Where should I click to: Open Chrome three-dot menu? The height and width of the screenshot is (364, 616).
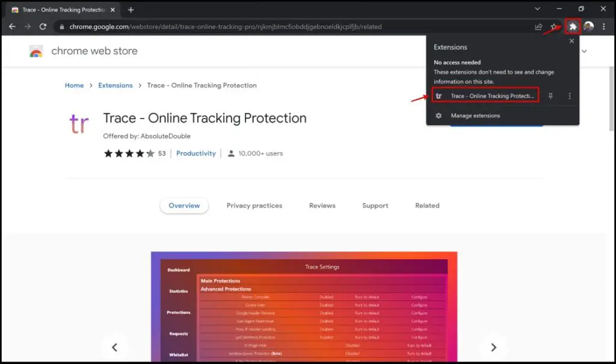[604, 26]
